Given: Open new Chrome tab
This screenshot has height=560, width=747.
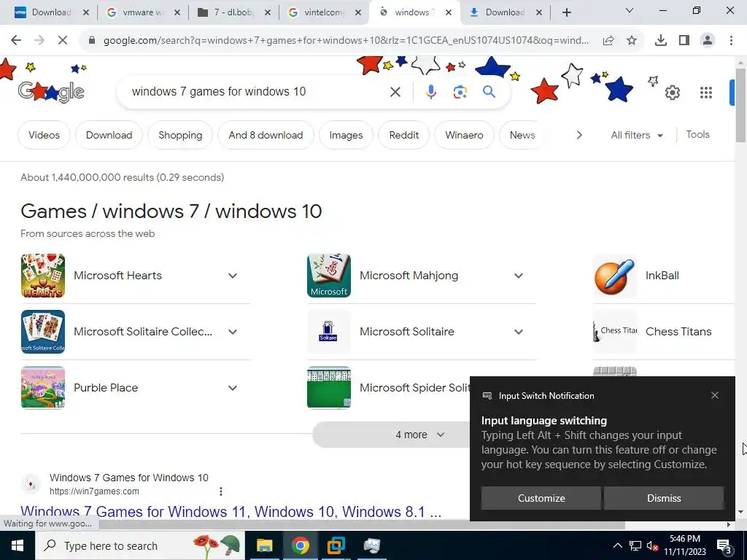Looking at the screenshot, I should point(566,13).
